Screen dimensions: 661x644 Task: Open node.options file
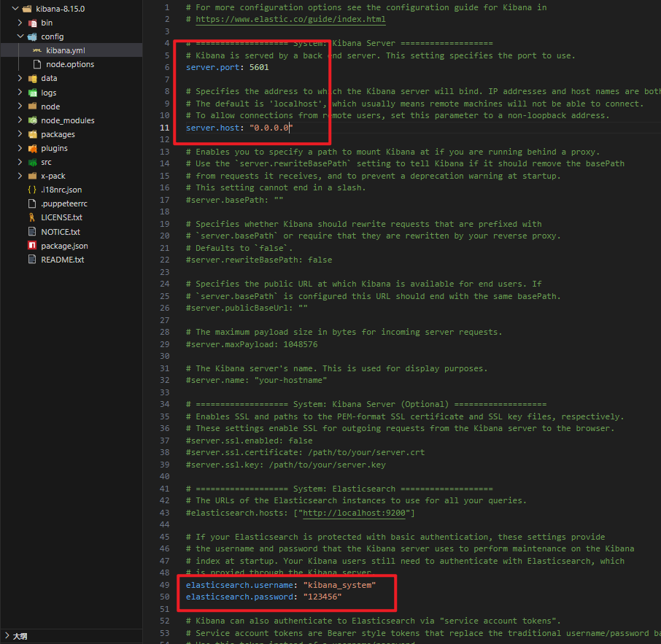[70, 64]
